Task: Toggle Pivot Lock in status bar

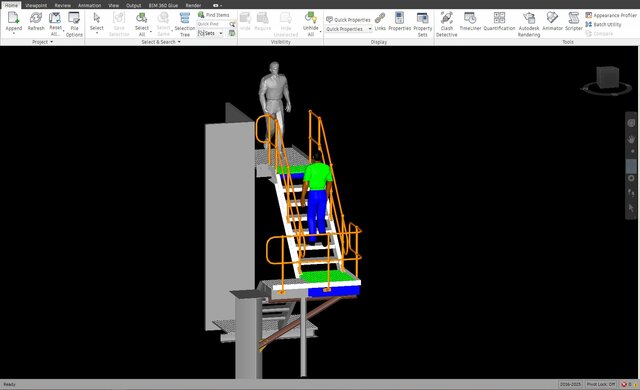Action: click(601, 384)
